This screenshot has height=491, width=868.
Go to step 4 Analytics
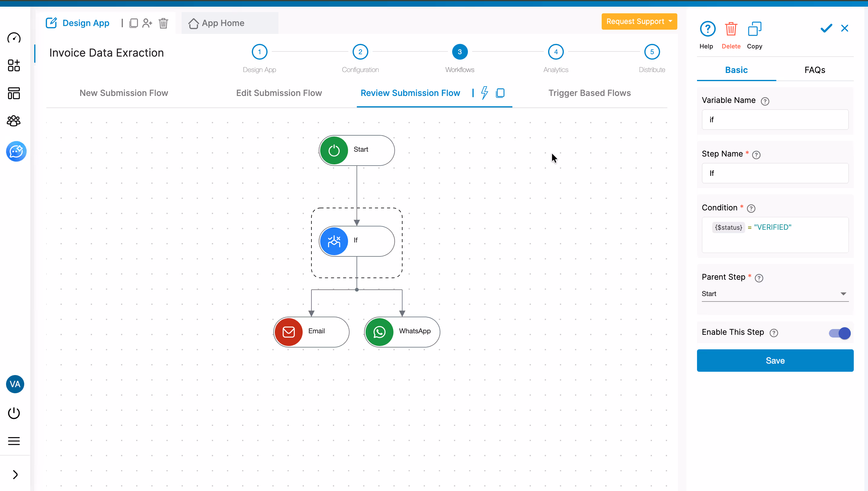(x=556, y=51)
